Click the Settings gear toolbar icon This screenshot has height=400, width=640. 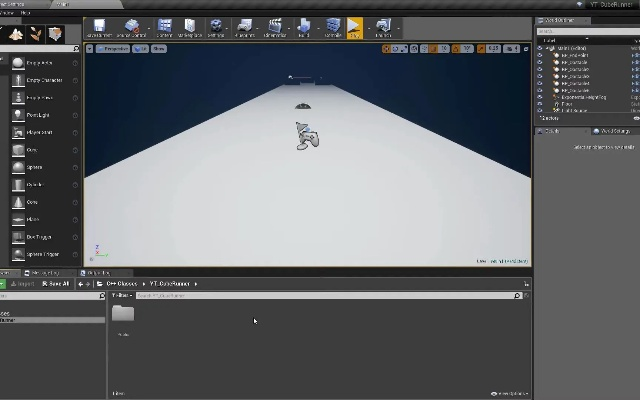tap(216, 28)
